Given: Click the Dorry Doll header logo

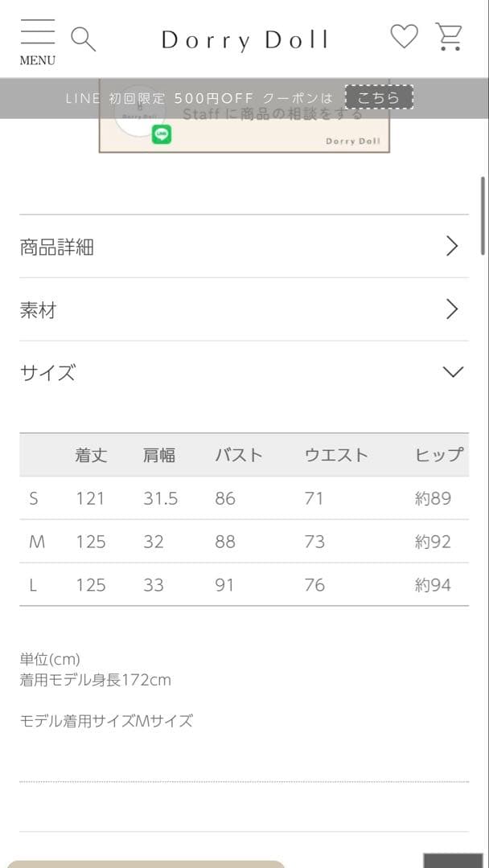Looking at the screenshot, I should point(244,39).
